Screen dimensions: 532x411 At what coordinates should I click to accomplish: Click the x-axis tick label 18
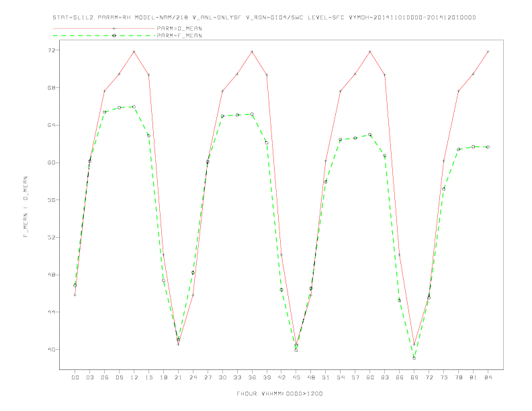click(x=163, y=377)
